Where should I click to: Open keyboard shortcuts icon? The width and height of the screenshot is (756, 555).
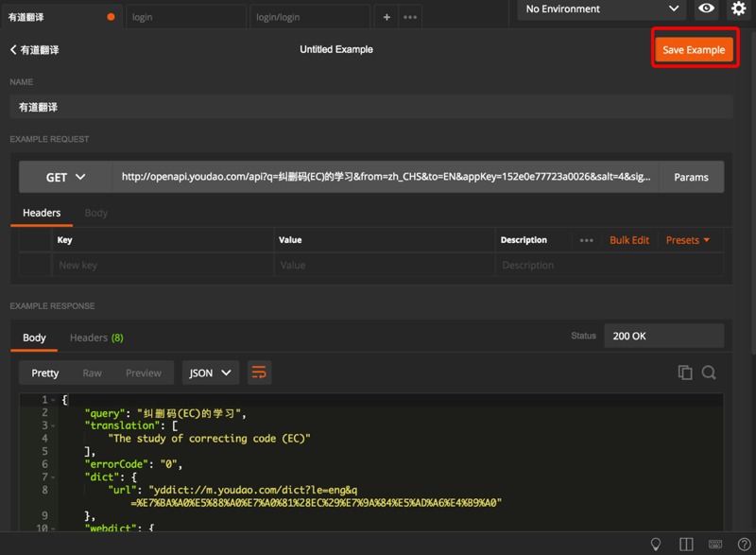click(715, 544)
